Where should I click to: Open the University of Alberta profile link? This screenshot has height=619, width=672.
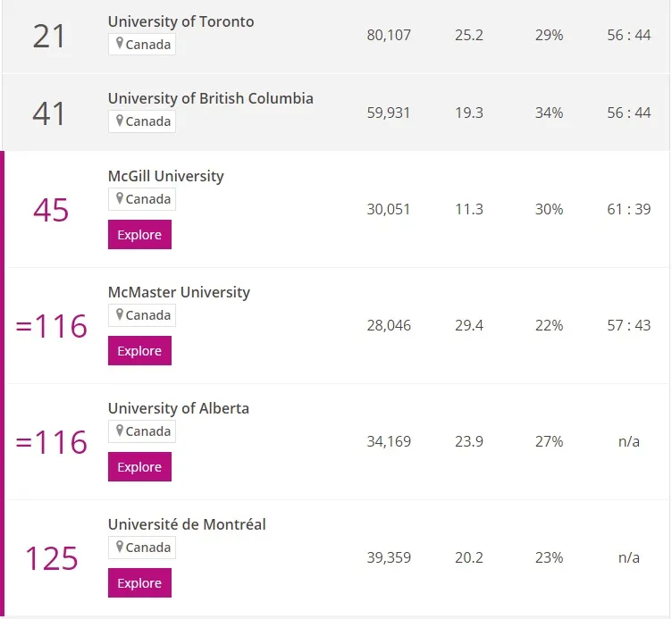click(x=178, y=408)
